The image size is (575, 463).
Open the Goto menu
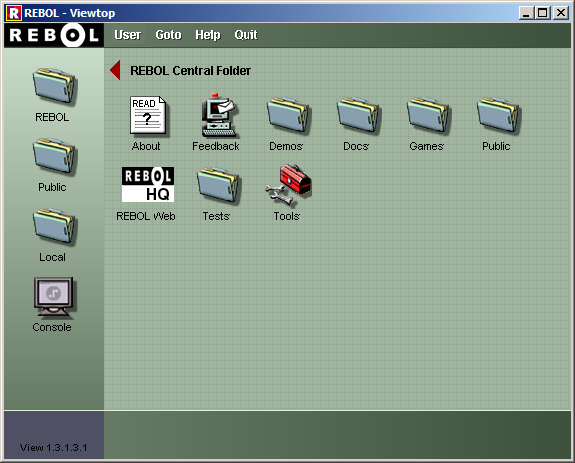[x=168, y=35]
